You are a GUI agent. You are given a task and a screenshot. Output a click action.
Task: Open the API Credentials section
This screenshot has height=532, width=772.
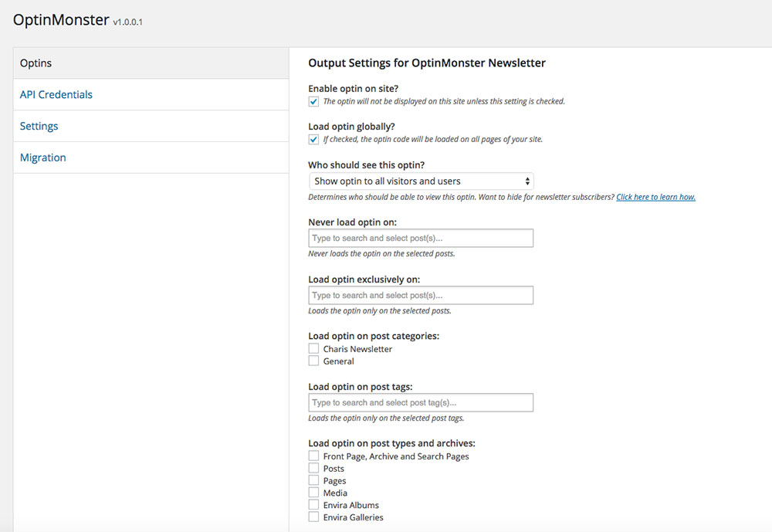tap(56, 94)
